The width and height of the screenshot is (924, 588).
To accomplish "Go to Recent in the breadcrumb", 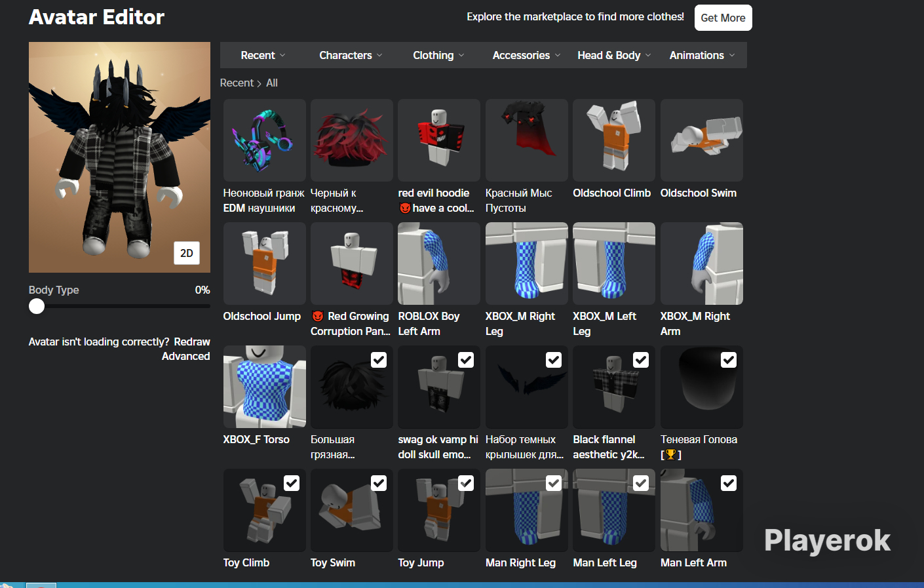I will (x=237, y=83).
